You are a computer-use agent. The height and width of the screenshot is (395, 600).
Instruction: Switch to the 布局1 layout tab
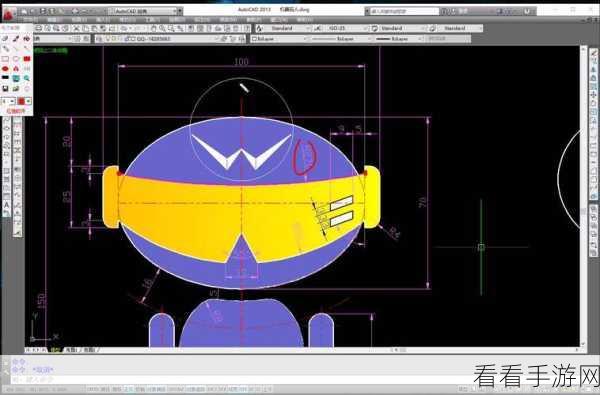[72, 349]
